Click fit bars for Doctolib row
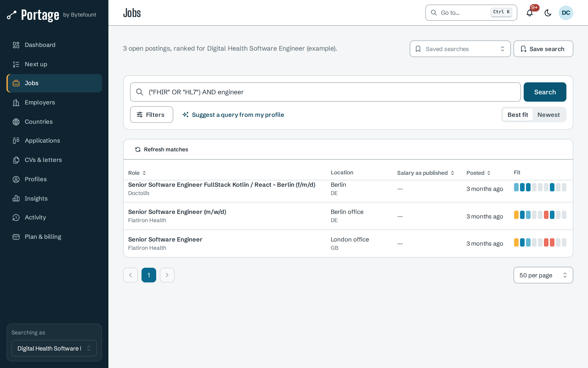Viewport: 588px width, 368px height. tap(540, 187)
